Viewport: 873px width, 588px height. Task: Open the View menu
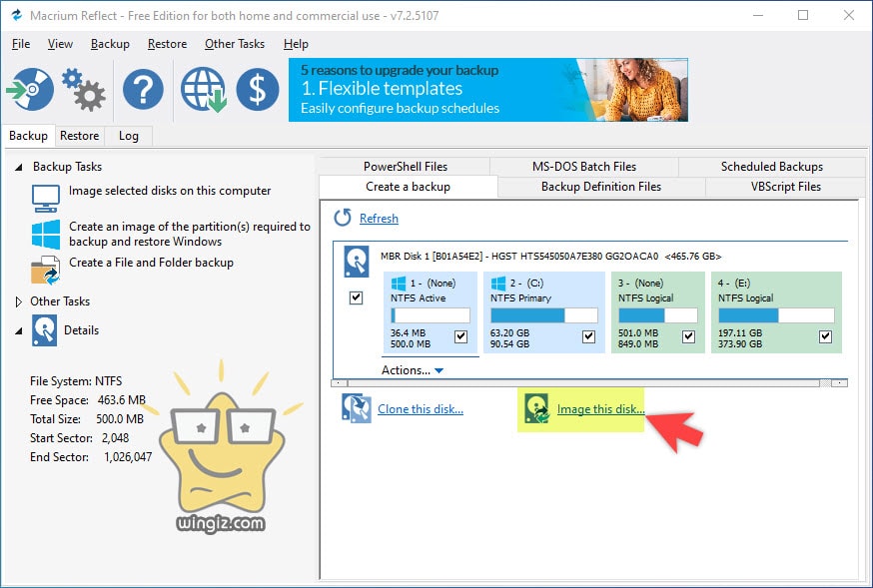[60, 44]
